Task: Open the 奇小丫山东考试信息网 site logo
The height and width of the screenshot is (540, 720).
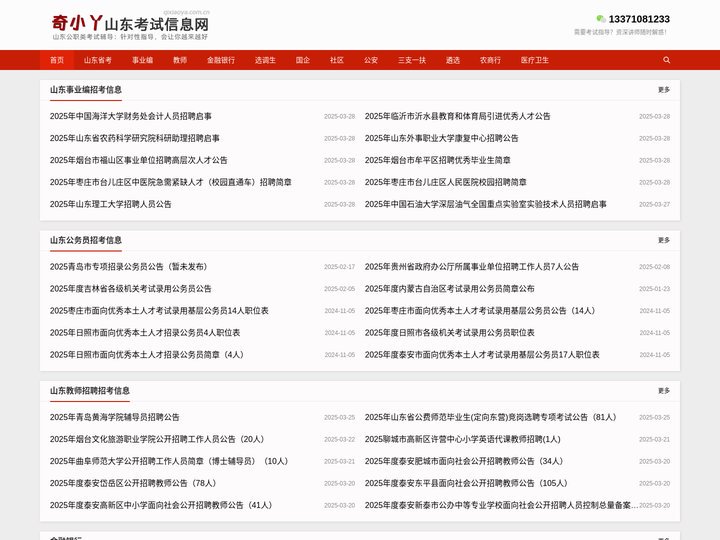Action: tap(130, 26)
